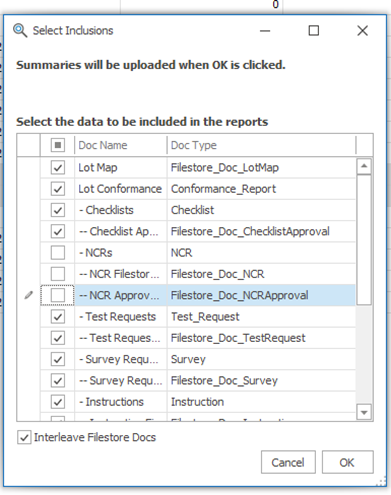Enable the NCRs checkbox
This screenshot has height=495, width=391.
(58, 253)
